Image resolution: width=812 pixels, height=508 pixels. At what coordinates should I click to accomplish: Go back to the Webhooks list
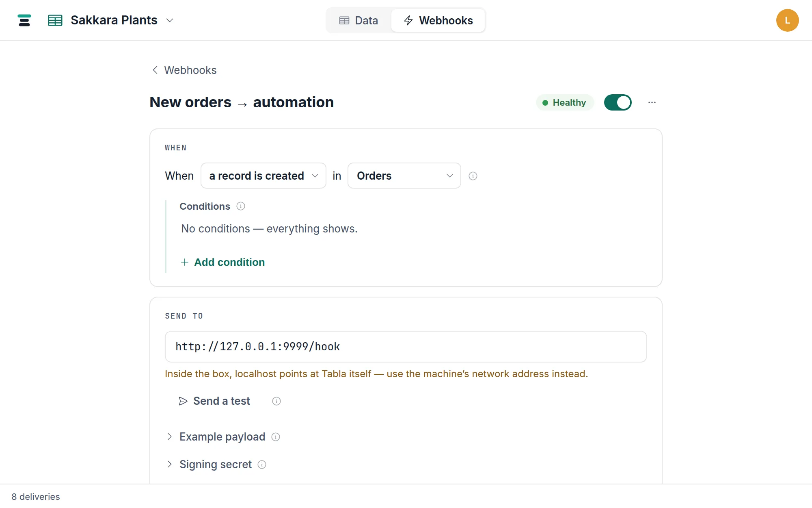click(184, 70)
